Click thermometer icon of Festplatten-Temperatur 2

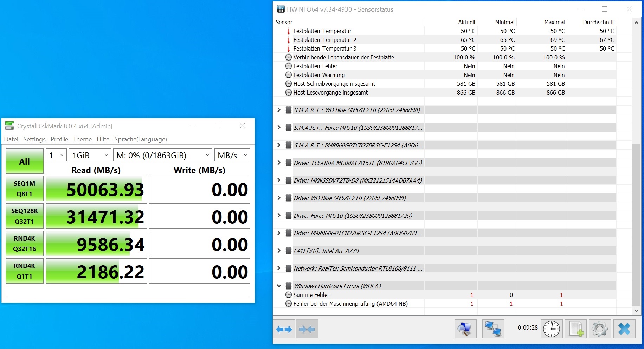pyautogui.click(x=289, y=40)
